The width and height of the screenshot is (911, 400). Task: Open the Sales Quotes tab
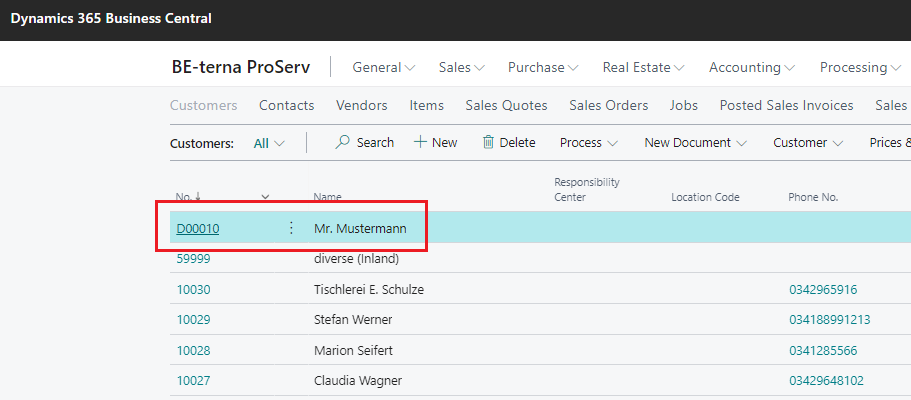pos(506,105)
